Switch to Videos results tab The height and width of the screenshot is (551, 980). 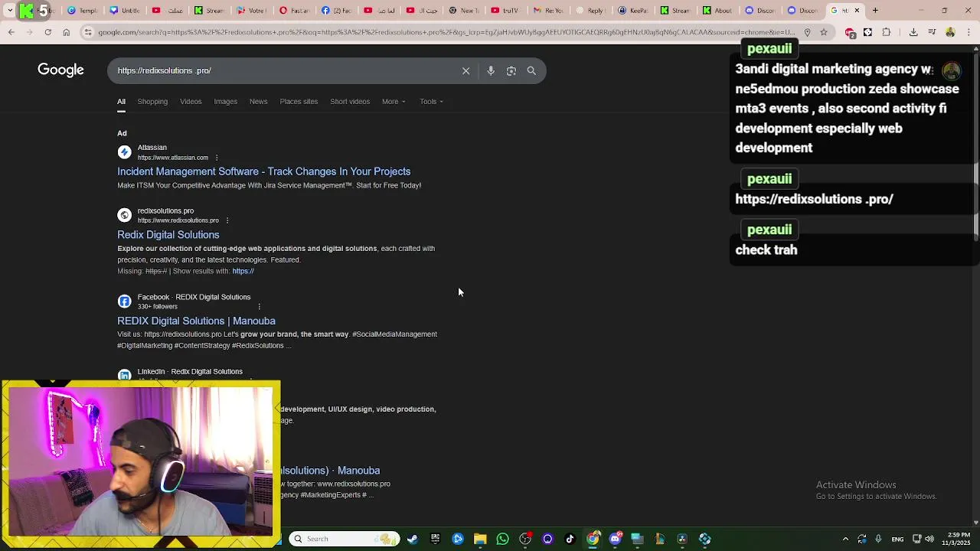[x=191, y=102]
